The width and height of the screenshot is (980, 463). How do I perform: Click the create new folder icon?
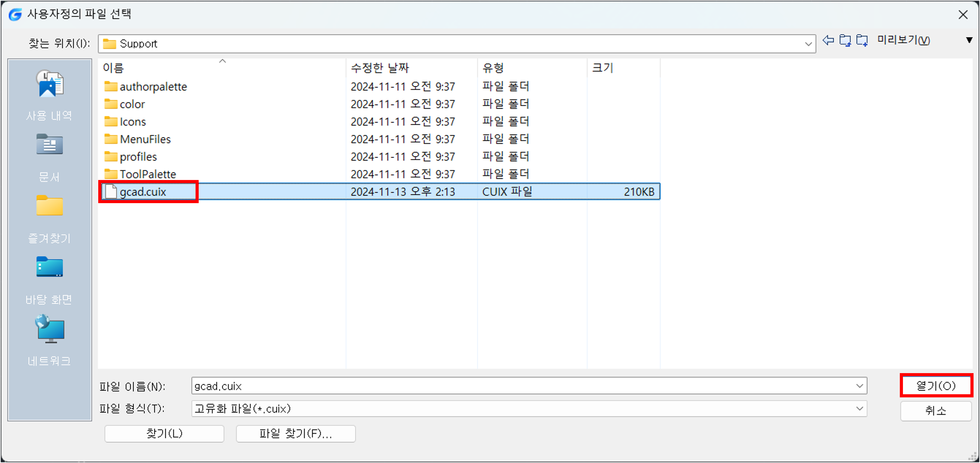tap(862, 40)
